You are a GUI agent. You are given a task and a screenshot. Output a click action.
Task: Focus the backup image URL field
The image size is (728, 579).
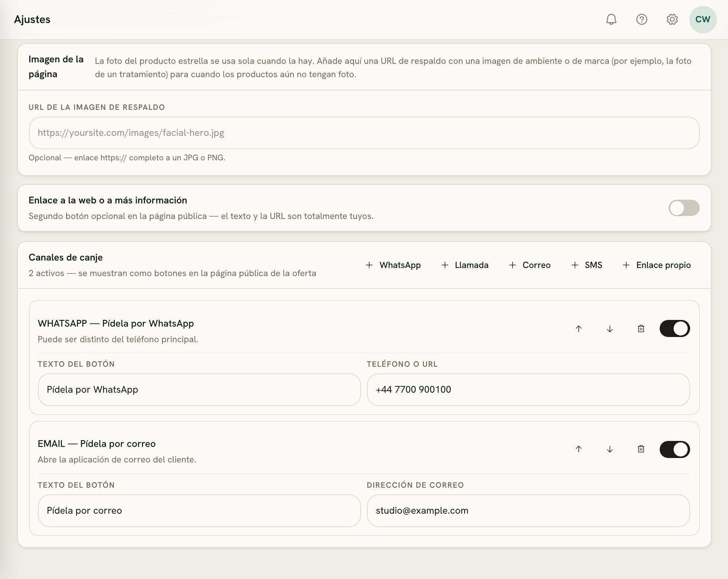[364, 133]
